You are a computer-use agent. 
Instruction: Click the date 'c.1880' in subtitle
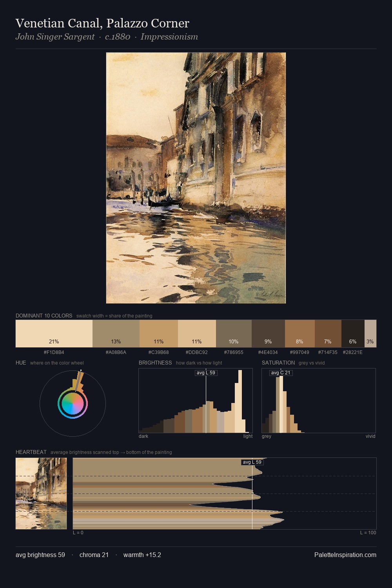[x=118, y=37]
